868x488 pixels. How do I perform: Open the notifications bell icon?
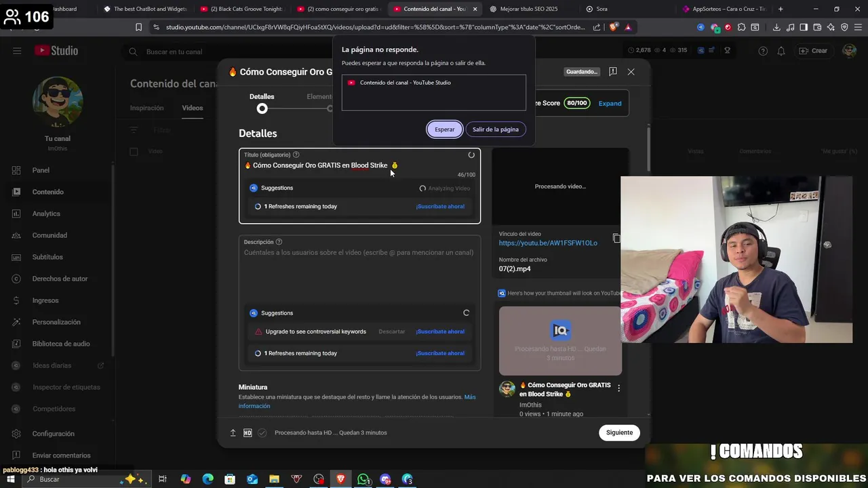781,51
